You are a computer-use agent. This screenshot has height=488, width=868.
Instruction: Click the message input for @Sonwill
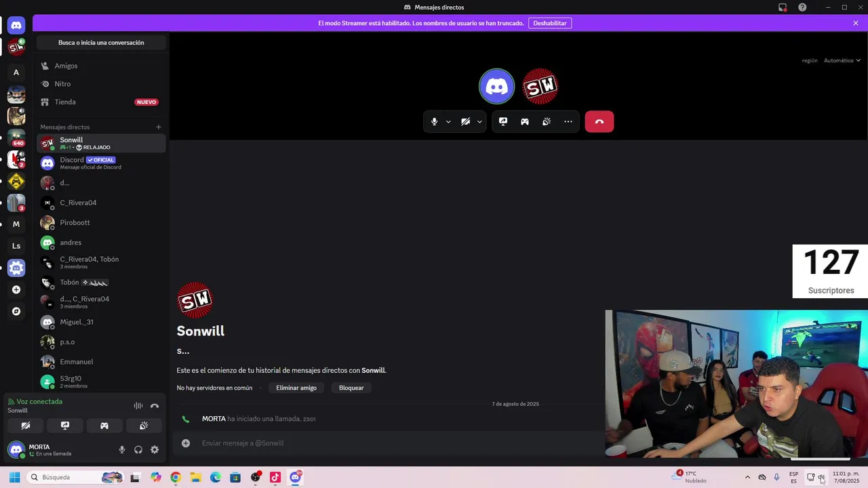click(x=400, y=443)
